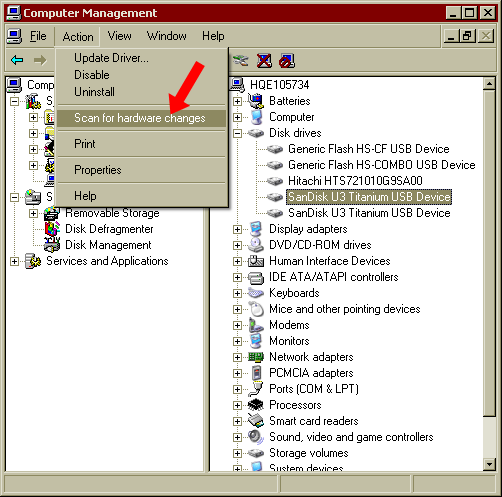
Task: Click the Processors chip icon
Action: tap(256, 405)
